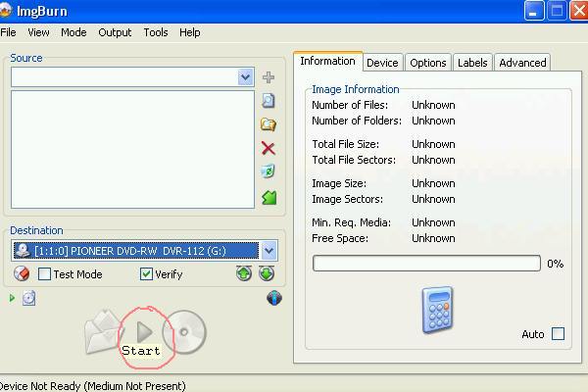Open the Mode menu
588x392 pixels.
pos(73,32)
